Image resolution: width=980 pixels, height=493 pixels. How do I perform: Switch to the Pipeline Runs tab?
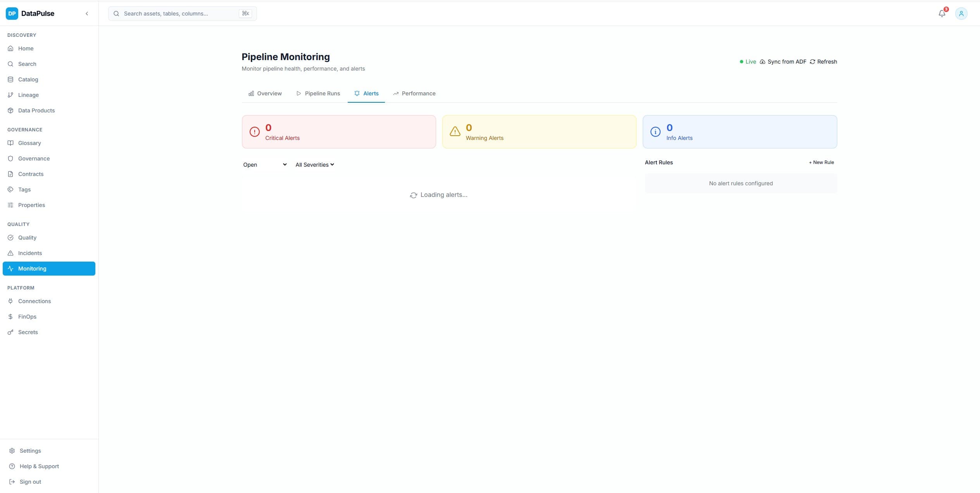click(x=322, y=93)
